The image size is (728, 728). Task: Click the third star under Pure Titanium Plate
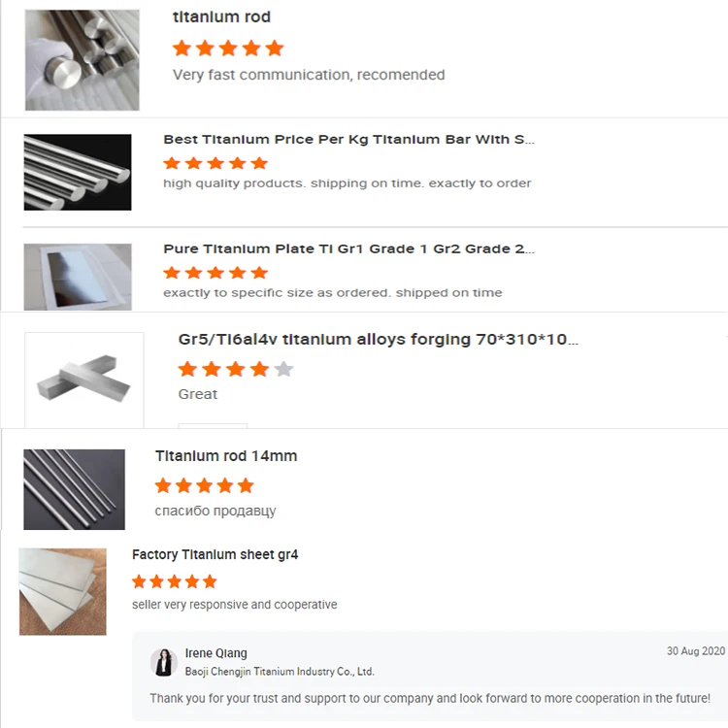click(215, 273)
